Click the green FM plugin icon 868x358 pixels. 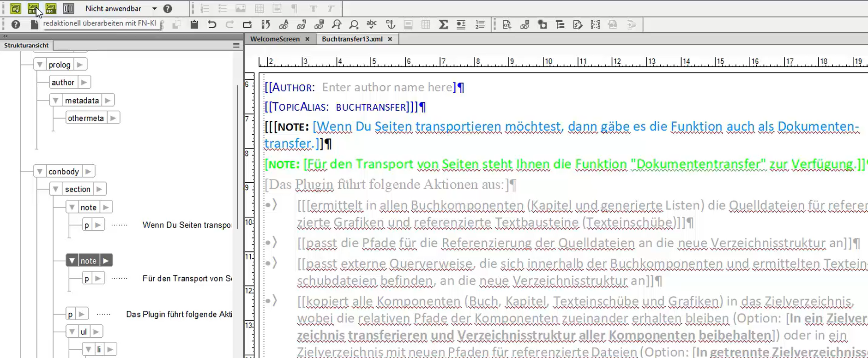click(51, 8)
